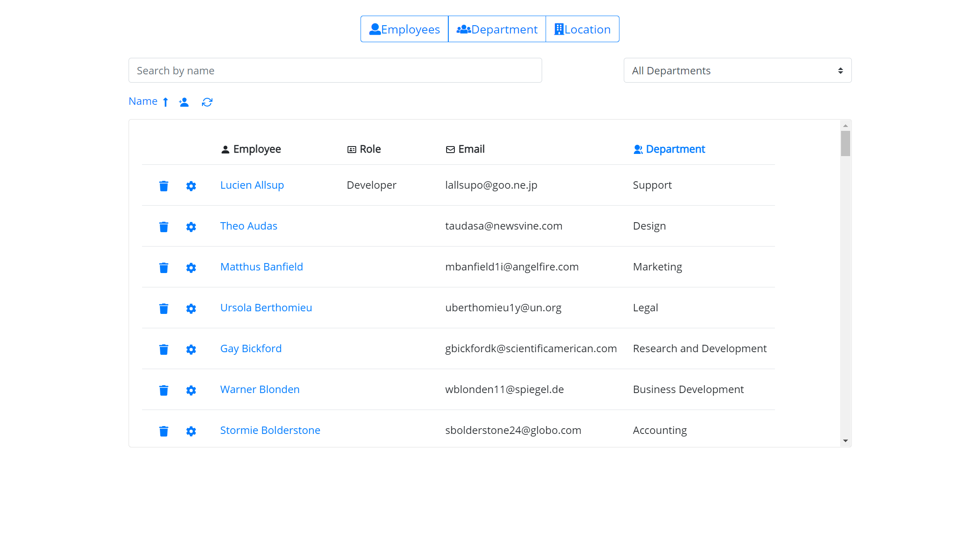Click scrollbar down arrow in table
Viewport: 980px width, 560px height.
pos(845,441)
